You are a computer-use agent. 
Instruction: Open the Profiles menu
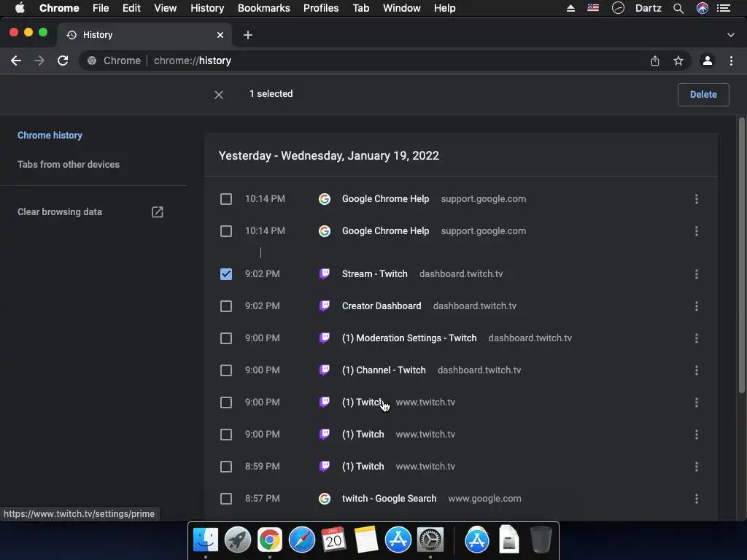321,8
